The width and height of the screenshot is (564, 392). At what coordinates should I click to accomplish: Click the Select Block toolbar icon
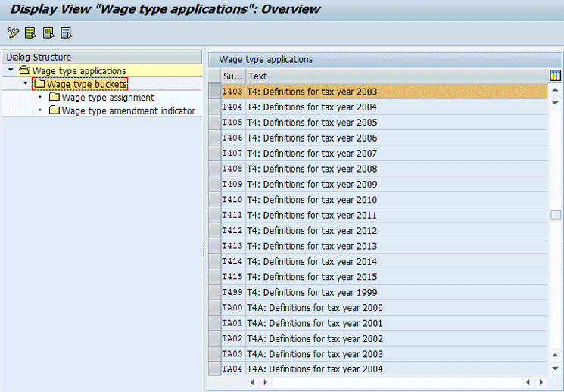tap(48, 33)
